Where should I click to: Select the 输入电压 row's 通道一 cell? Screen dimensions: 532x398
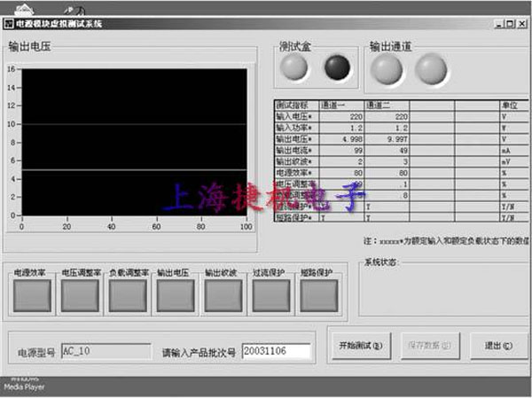[x=341, y=115]
